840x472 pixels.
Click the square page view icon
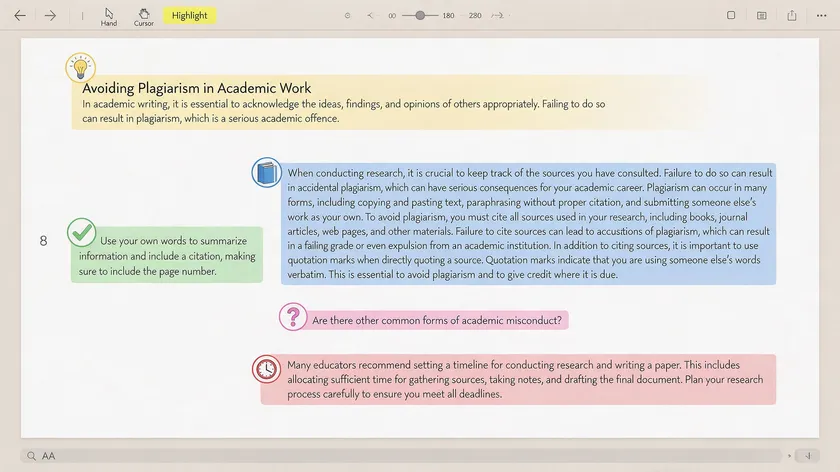click(x=731, y=16)
